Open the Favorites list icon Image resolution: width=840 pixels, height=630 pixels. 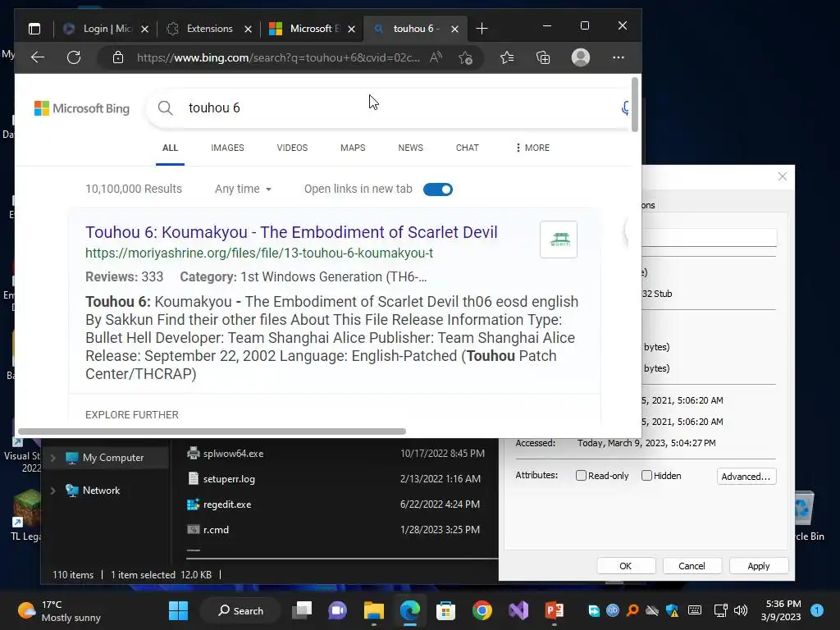pyautogui.click(x=507, y=57)
